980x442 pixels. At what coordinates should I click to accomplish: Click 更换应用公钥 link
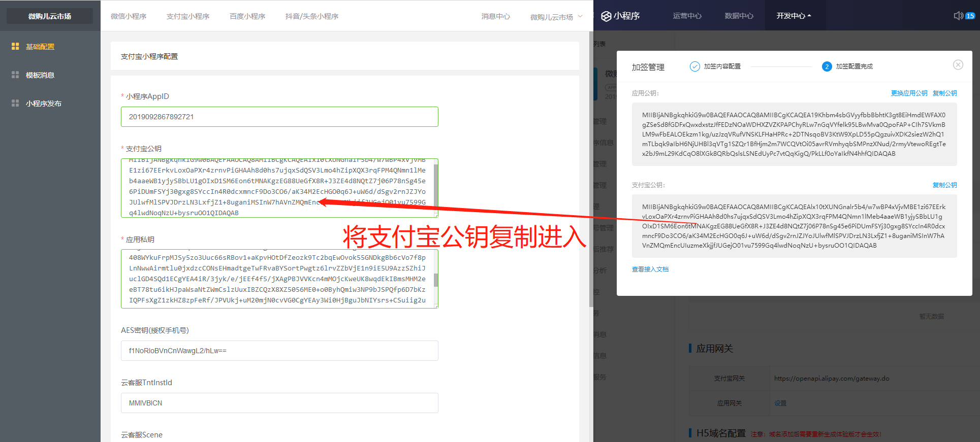[909, 93]
